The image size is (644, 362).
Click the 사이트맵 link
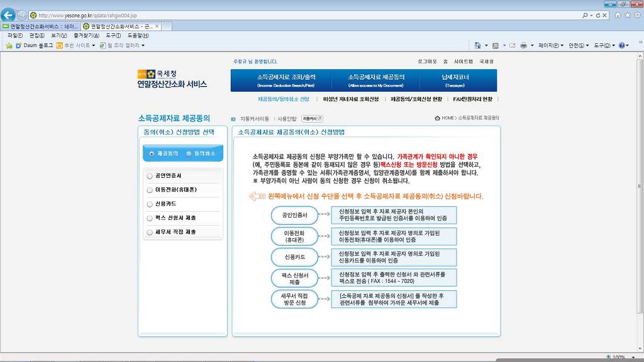(464, 62)
